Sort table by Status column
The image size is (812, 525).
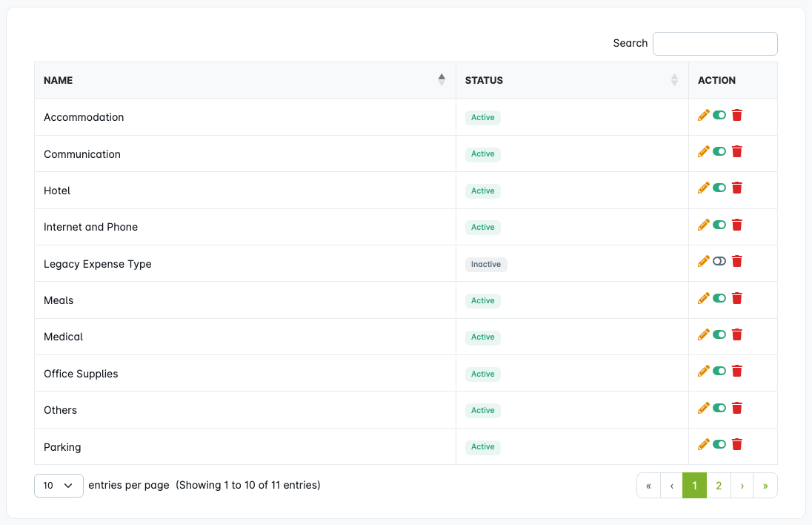(x=571, y=80)
